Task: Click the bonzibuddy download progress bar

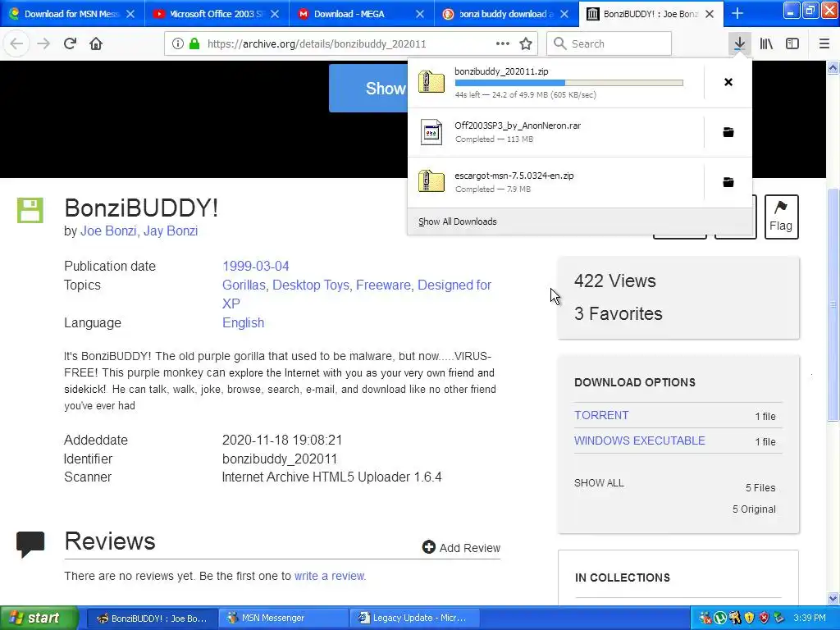Action: (569, 83)
